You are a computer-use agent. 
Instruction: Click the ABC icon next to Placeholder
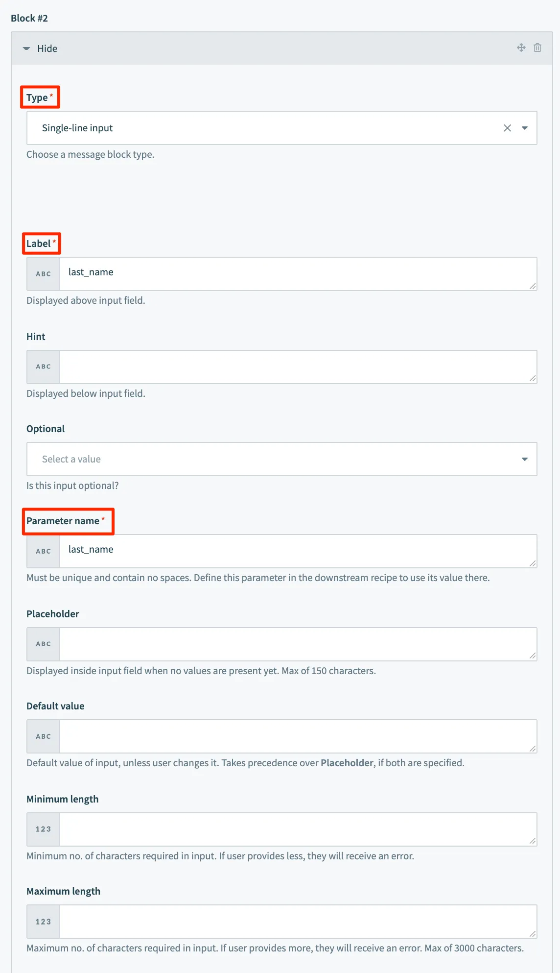(x=43, y=644)
